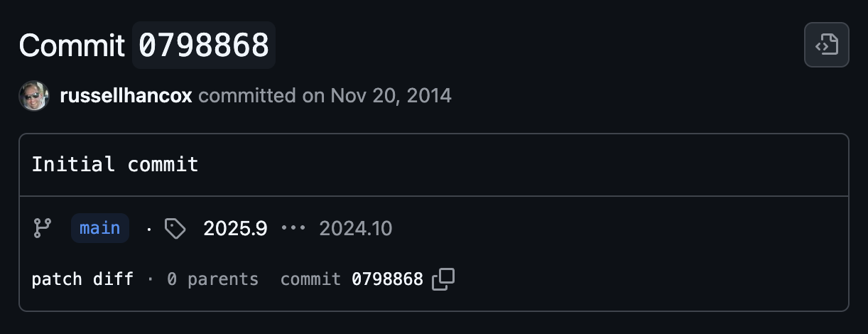This screenshot has height=334, width=868.
Task: Click the Nov 20, 2014 commit date
Action: (x=391, y=95)
